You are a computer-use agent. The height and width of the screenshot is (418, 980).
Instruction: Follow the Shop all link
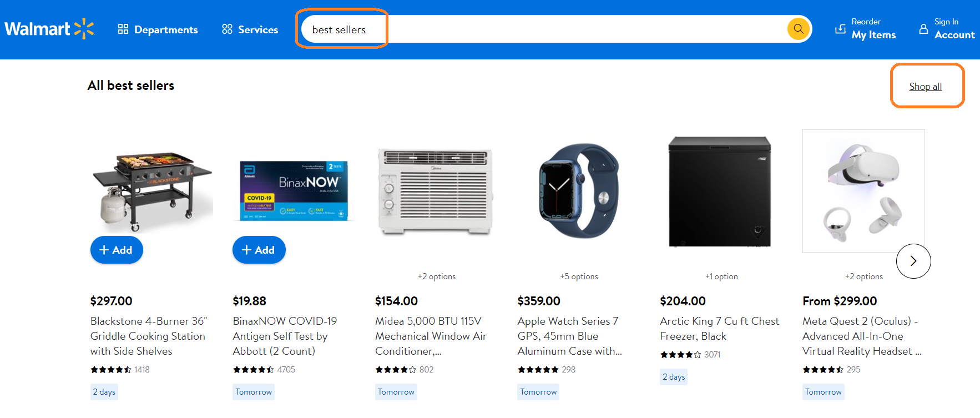pyautogui.click(x=925, y=87)
